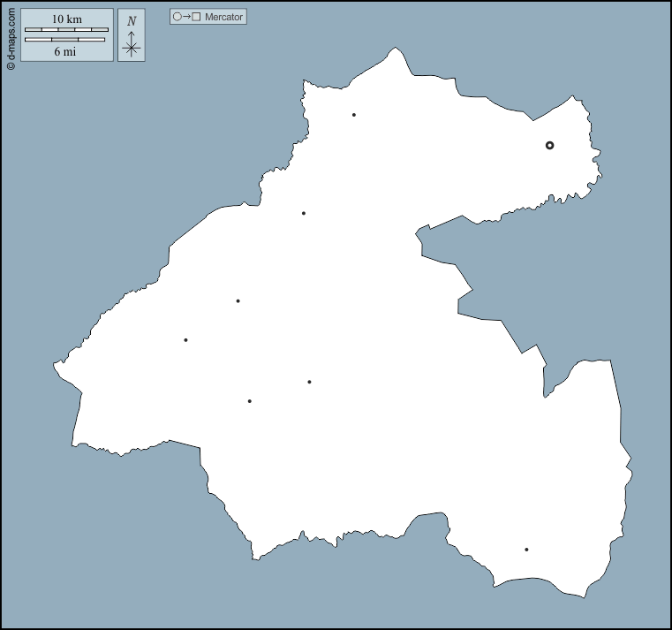Screen dimensions: 672x630
Task: Click the arrow between circle and square
Action: tap(186, 17)
